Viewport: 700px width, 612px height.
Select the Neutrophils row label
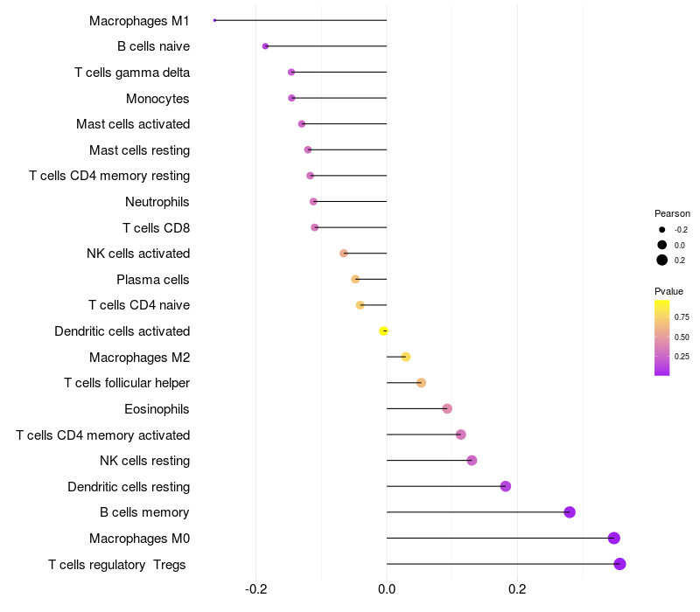(157, 202)
